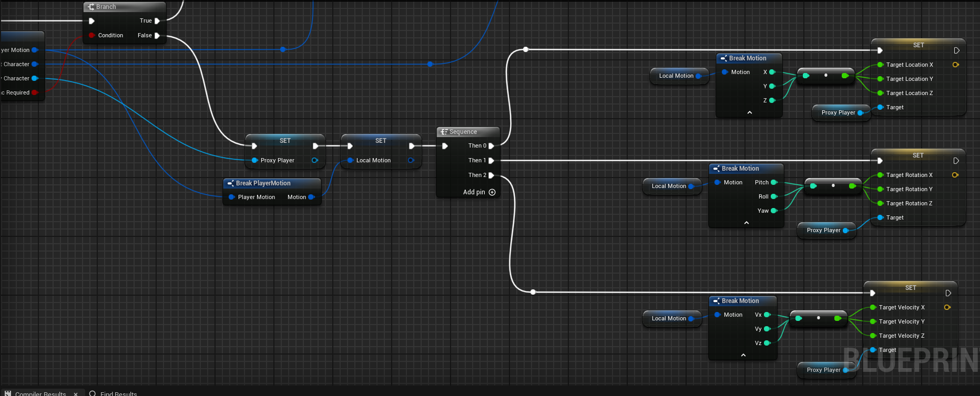The height and width of the screenshot is (396, 980).
Task: Click the Sequence Then 0 exec pin
Action: 491,146
